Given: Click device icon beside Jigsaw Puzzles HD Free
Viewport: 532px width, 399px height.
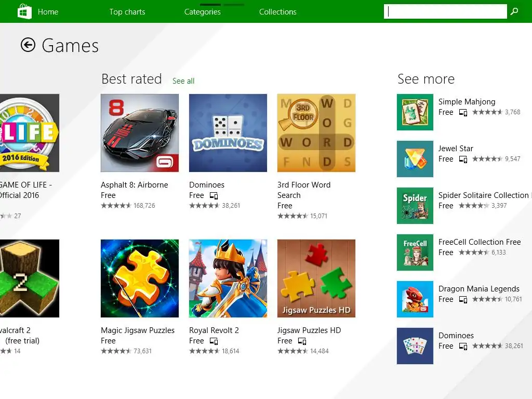Looking at the screenshot, I should point(302,341).
